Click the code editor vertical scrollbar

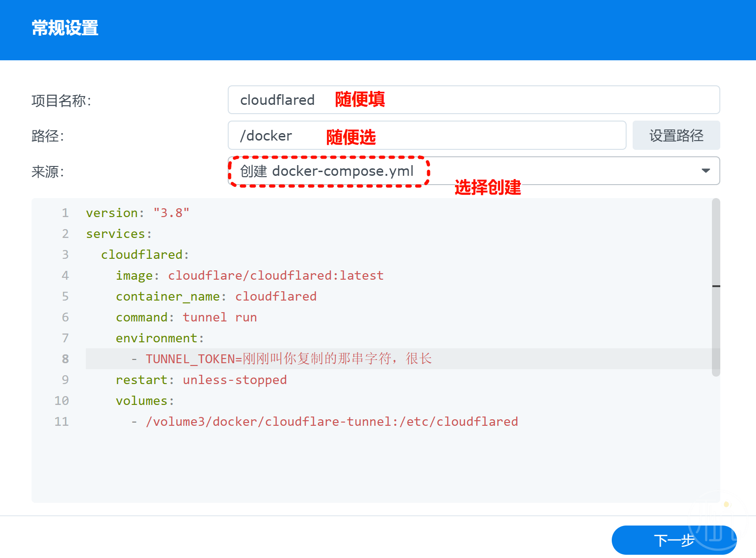tap(716, 288)
